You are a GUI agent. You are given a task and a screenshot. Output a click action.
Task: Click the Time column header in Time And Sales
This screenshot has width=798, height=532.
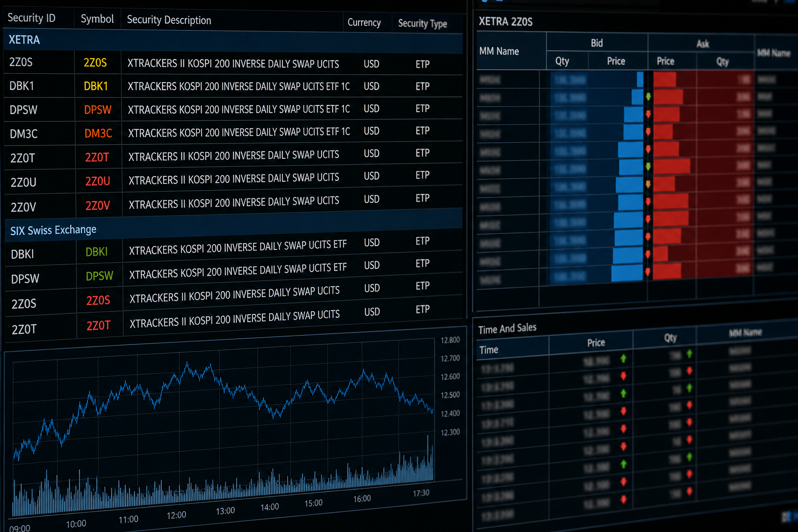tap(489, 350)
